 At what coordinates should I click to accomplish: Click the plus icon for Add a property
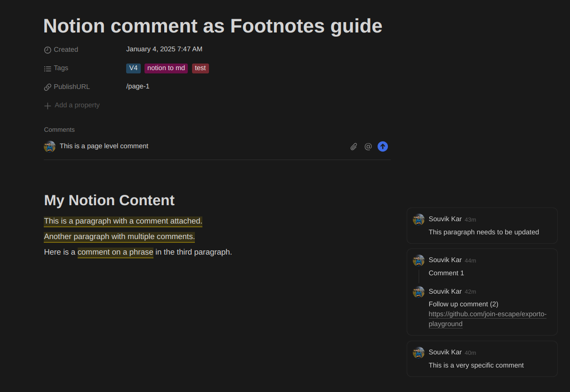pos(48,106)
